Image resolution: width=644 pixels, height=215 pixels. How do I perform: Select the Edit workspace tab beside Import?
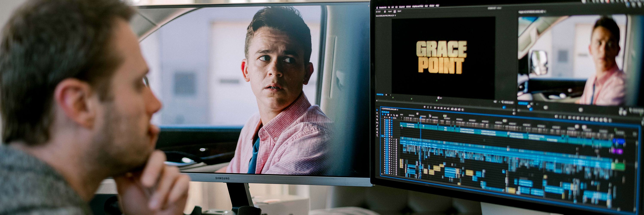pos(395,12)
